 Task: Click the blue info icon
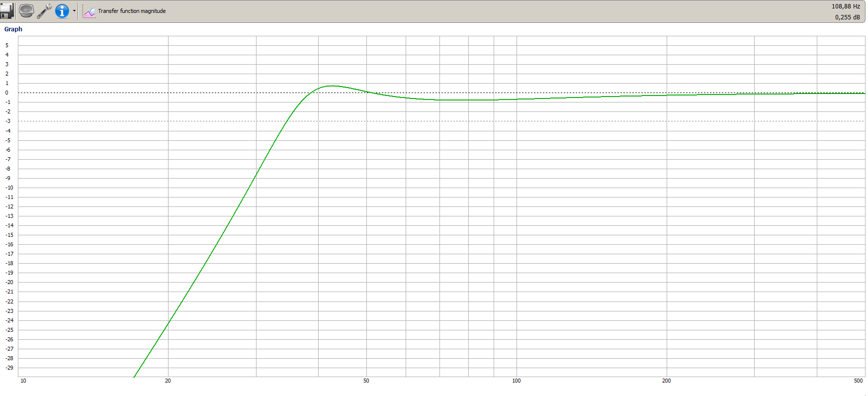pyautogui.click(x=62, y=10)
